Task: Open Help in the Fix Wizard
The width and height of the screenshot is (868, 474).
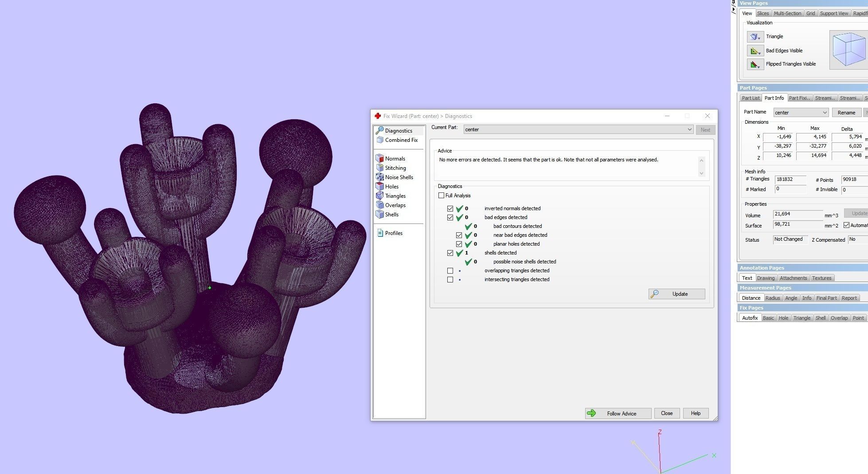Action: (x=696, y=413)
